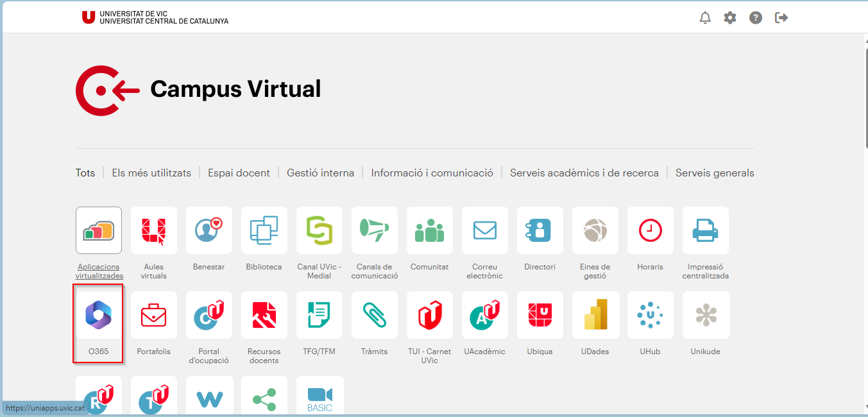Image resolution: width=868 pixels, height=417 pixels.
Task: Select the Tots category tab
Action: coord(85,173)
